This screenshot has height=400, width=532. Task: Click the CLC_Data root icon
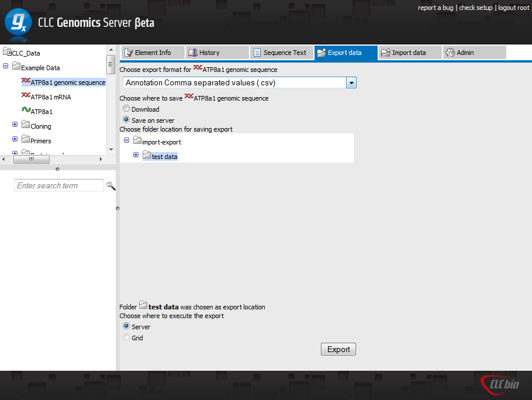pos(8,53)
